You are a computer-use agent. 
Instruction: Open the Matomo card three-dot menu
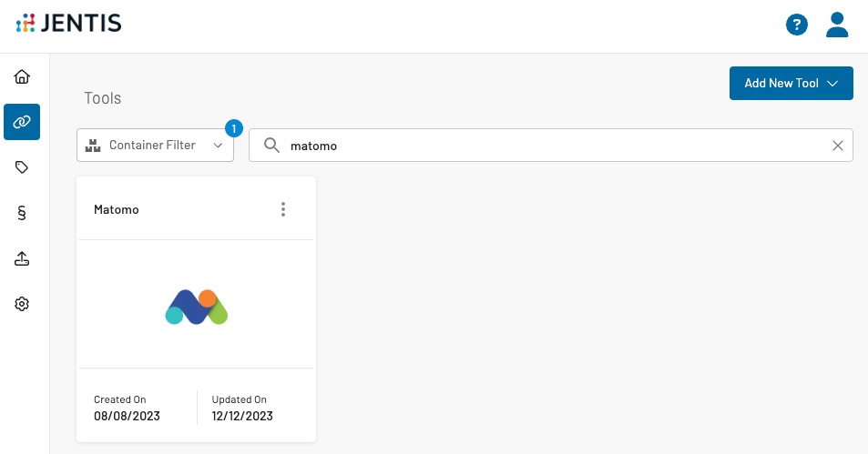tap(283, 209)
